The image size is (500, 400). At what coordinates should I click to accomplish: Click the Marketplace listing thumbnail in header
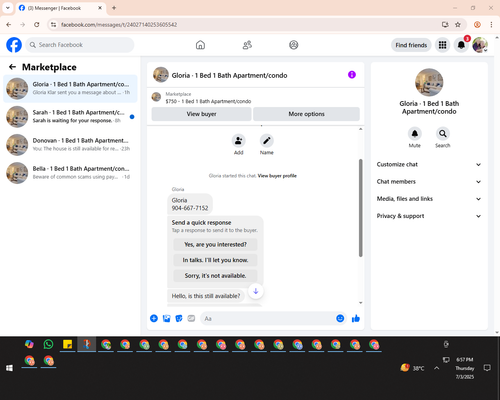point(156,97)
